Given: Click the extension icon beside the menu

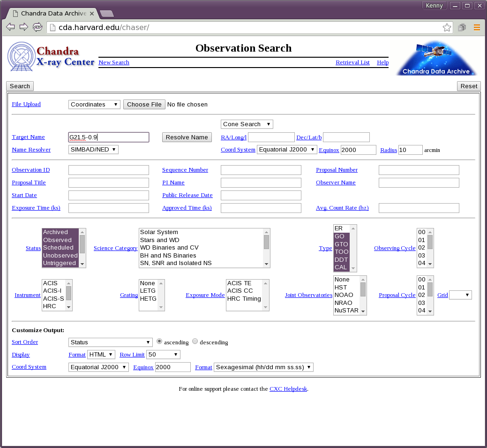Looking at the screenshot, I should tap(462, 27).
